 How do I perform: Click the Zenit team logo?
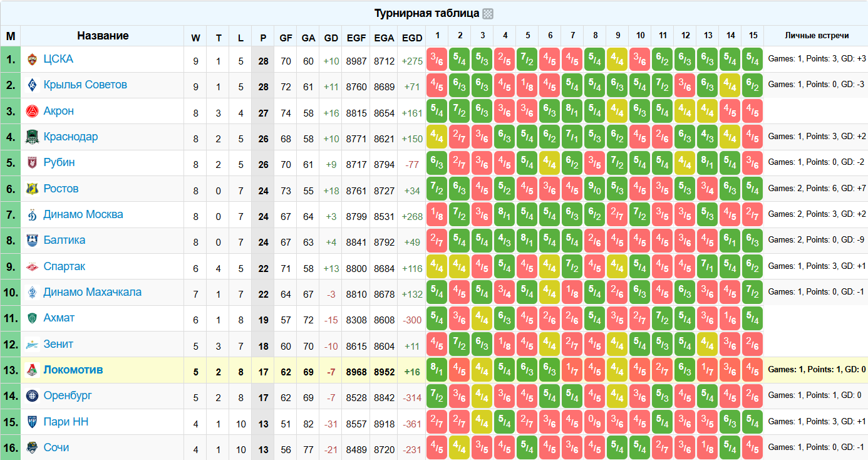point(33,345)
